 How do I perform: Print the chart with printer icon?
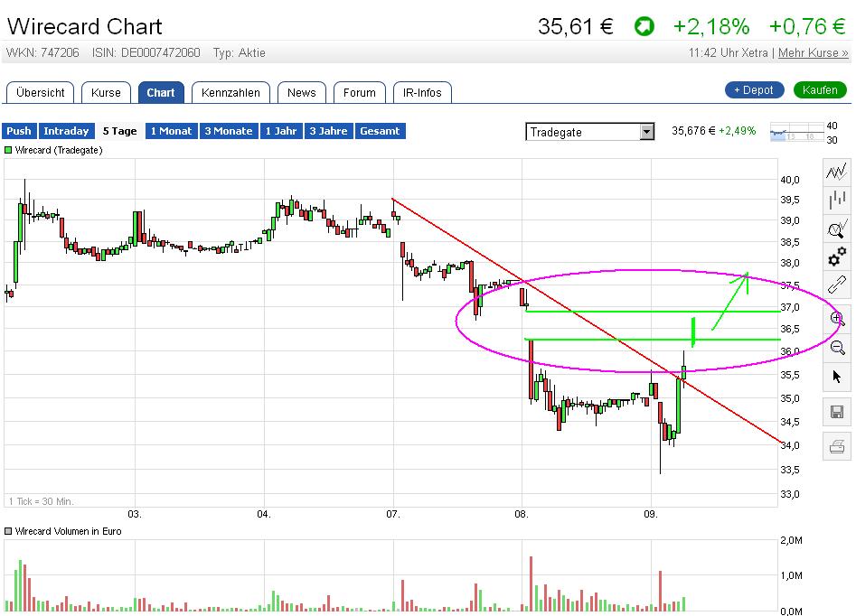pos(836,447)
